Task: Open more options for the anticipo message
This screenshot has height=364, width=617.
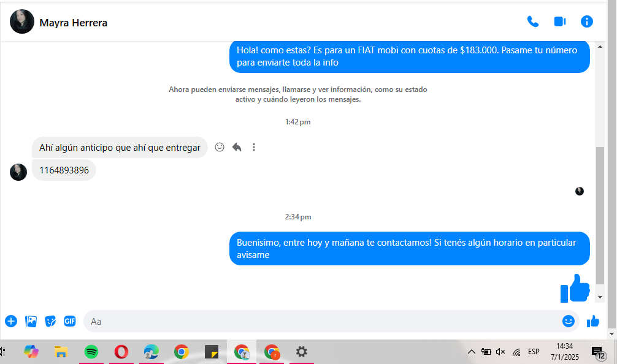Action: [x=254, y=147]
